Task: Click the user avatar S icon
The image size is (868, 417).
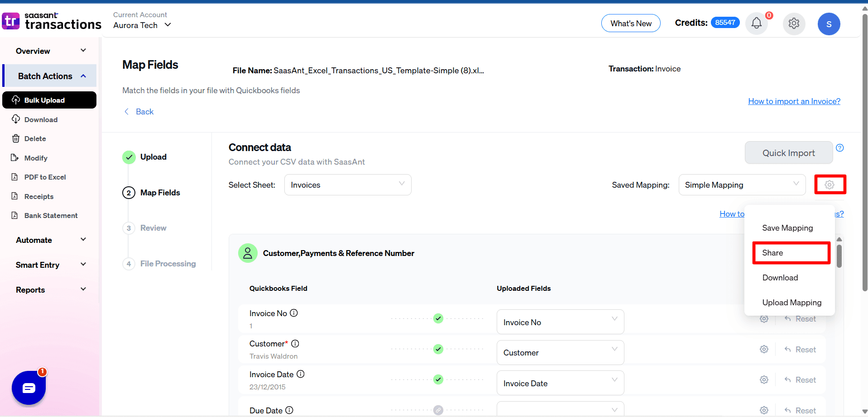Action: [x=829, y=24]
